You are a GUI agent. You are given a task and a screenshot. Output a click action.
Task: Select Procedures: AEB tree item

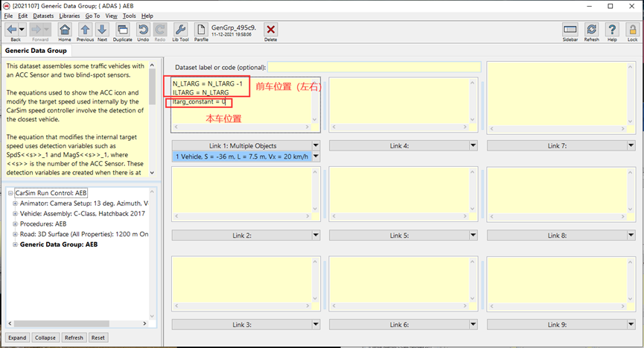coord(43,224)
